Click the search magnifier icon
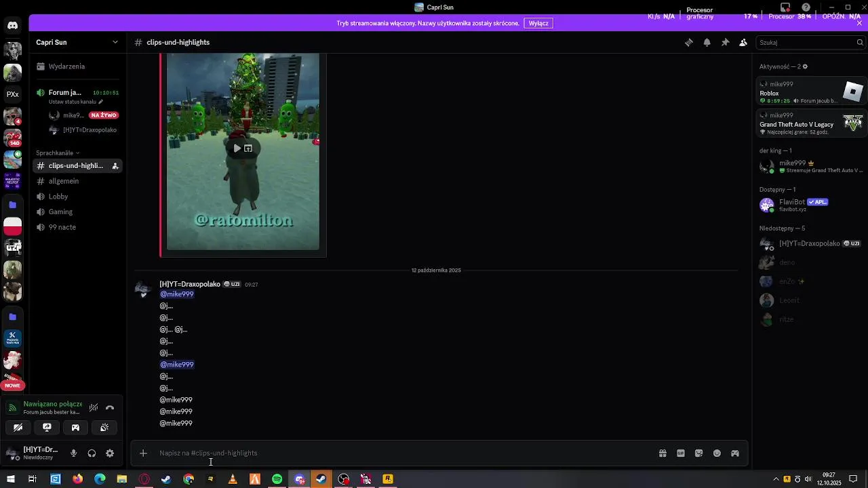Screen dimensions: 868x488 [860, 42]
